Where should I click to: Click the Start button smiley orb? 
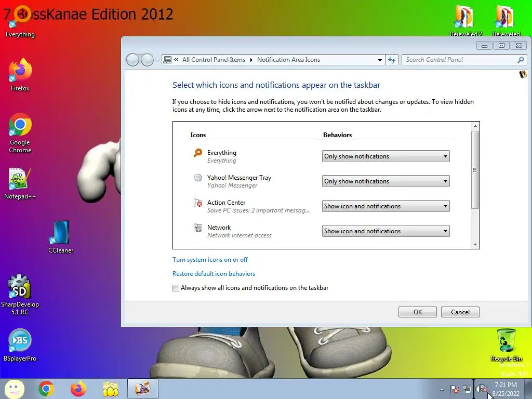coord(14,389)
